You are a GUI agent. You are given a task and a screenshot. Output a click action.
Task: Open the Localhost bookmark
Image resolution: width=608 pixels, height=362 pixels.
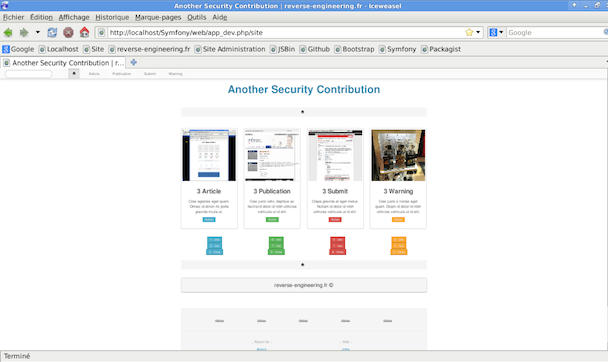coord(59,49)
